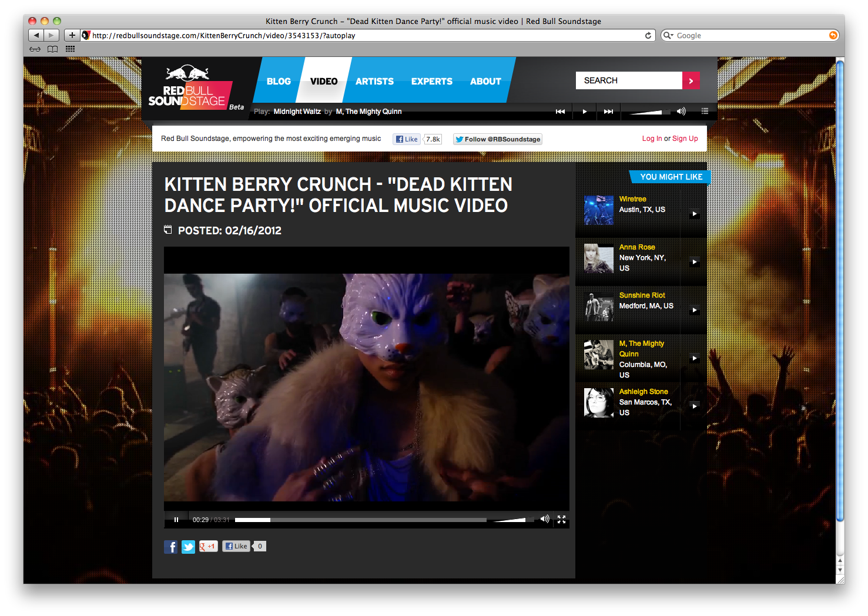Click the M, The Mighty Quinn header link
Image resolution: width=868 pixels, height=616 pixels.
(369, 112)
